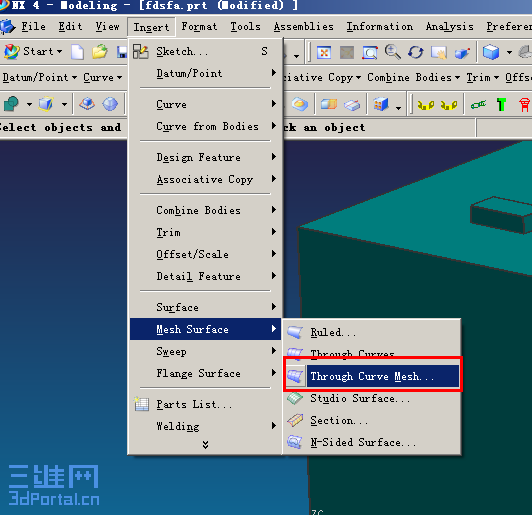Choose Through Curve Mesh command
This screenshot has width=532, height=515.
[372, 376]
